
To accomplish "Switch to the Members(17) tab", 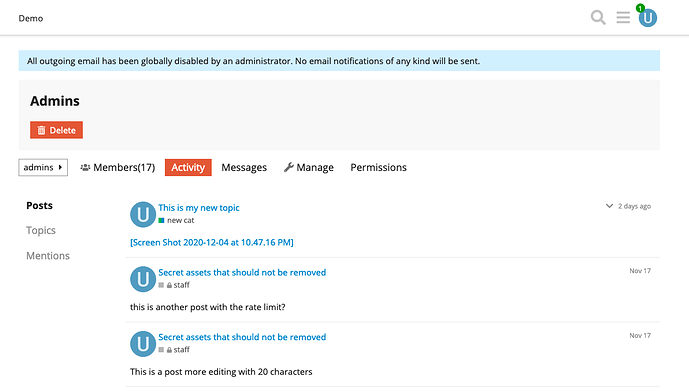I will 117,167.
